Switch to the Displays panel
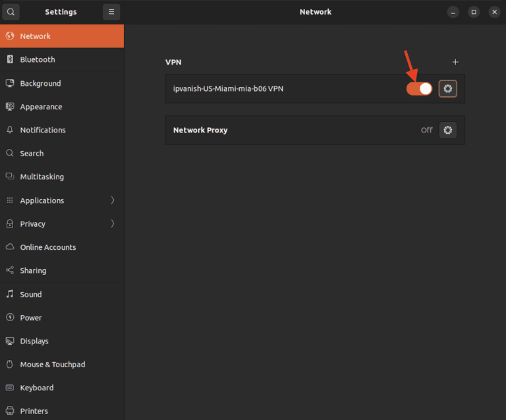The height and width of the screenshot is (420, 506). click(x=34, y=341)
